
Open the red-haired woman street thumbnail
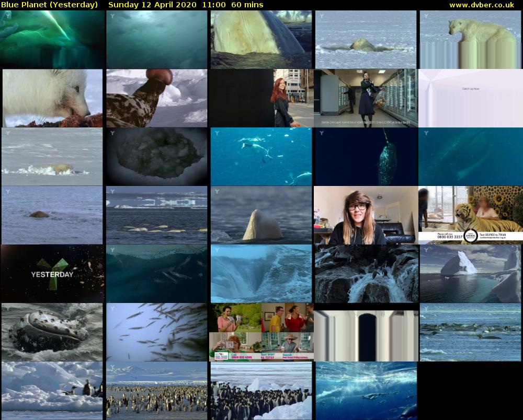click(261, 98)
